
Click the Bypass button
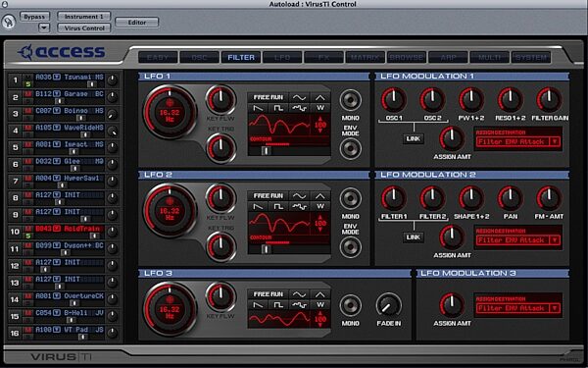point(34,17)
